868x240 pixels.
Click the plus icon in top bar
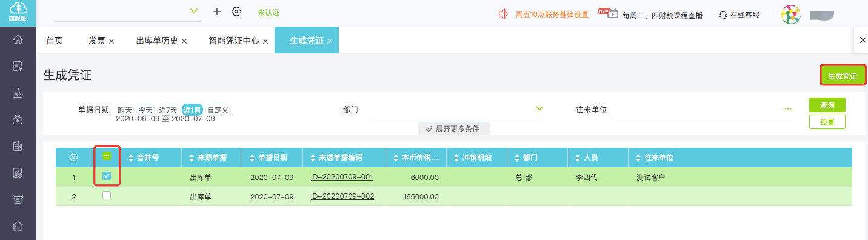217,12
